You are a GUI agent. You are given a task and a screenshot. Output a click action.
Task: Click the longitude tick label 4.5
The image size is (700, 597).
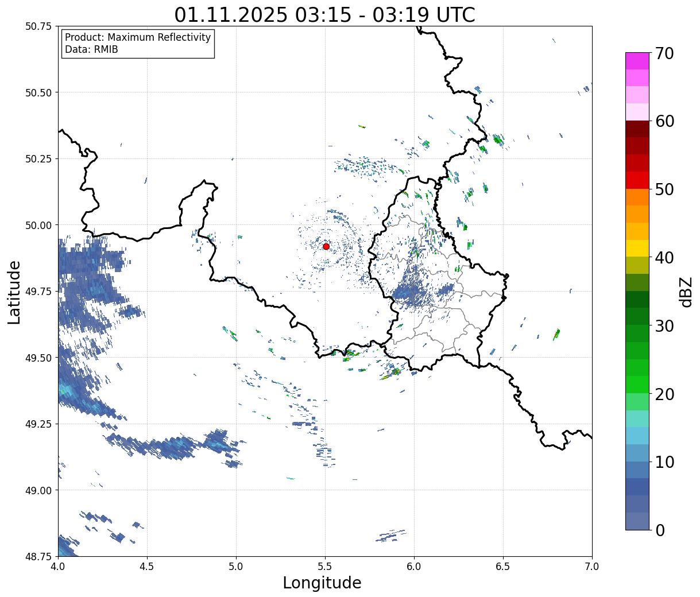(147, 566)
